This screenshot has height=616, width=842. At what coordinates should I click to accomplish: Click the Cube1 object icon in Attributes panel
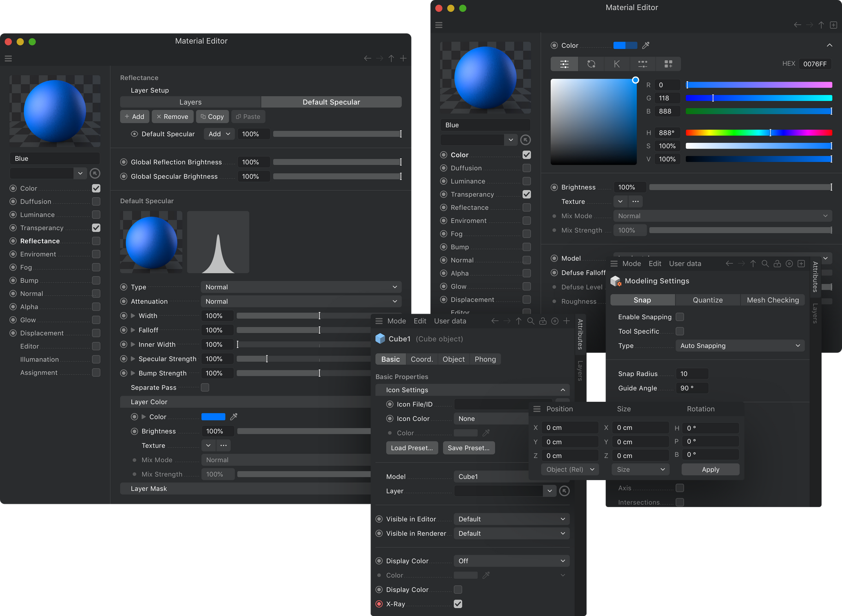tap(380, 339)
